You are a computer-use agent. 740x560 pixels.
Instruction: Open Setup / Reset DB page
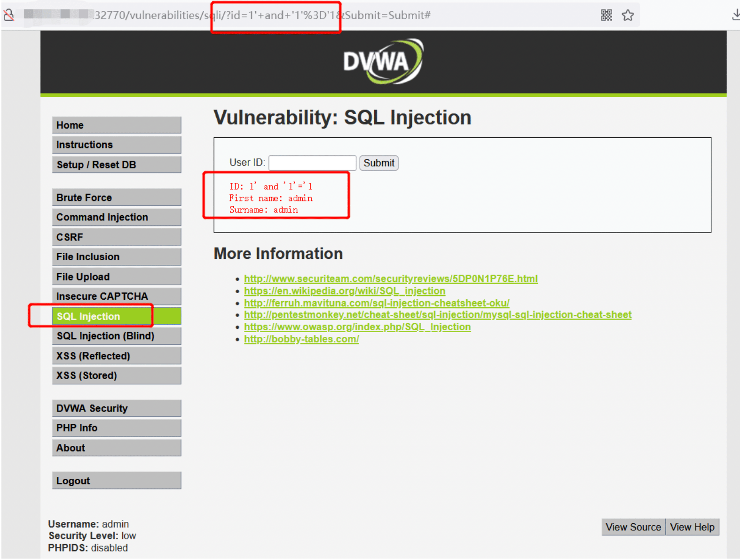click(x=117, y=164)
